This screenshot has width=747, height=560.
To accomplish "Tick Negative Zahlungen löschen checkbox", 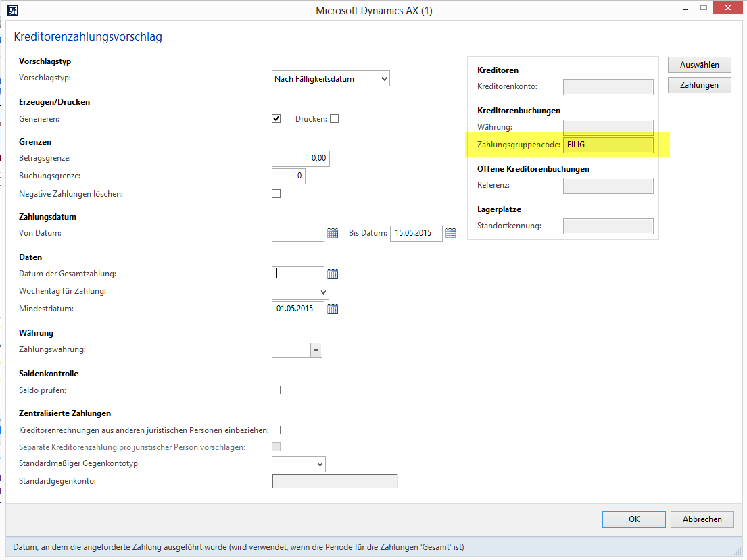I will pos(276,194).
